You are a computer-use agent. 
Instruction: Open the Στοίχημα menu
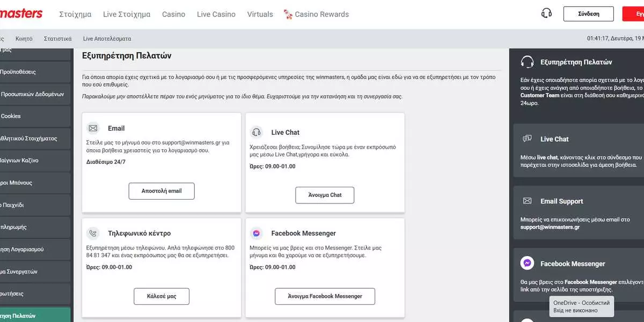(75, 14)
